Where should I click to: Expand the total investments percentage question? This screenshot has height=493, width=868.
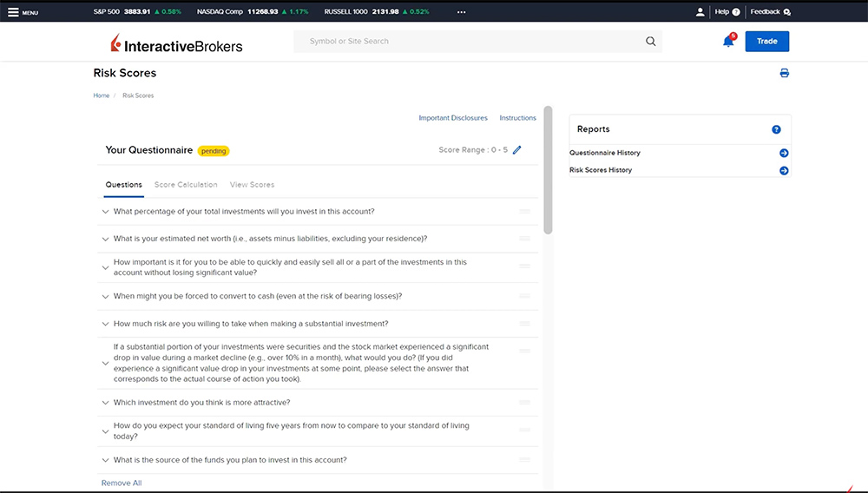coord(106,212)
